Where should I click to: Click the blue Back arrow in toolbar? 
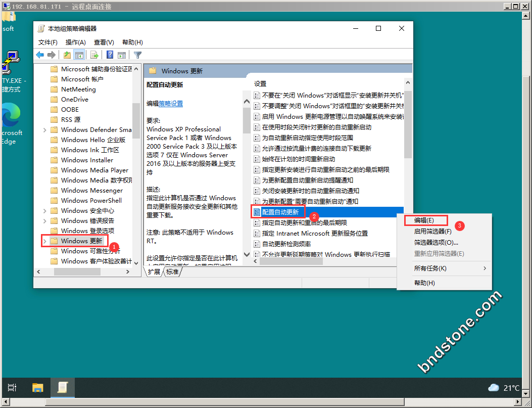click(40, 55)
